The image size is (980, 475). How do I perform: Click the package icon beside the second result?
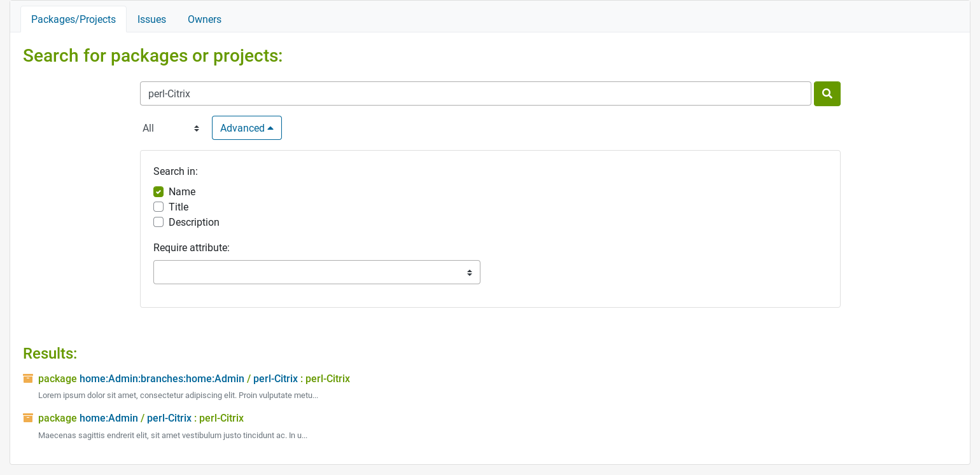point(28,418)
